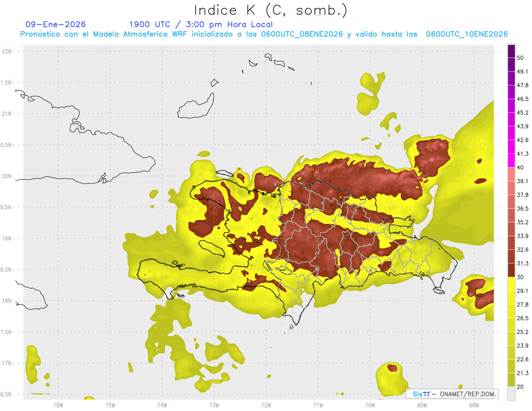Click the legend value '21.3'
This screenshot has height=411, width=532.
click(523, 373)
